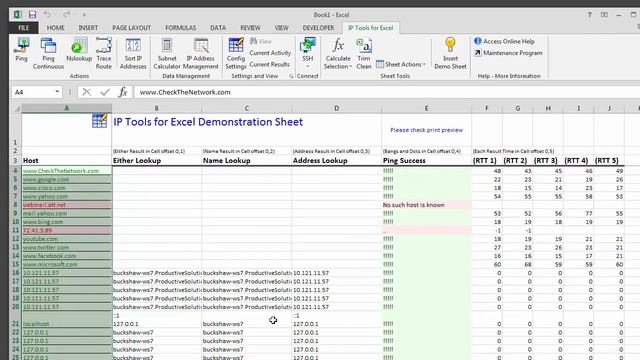Select row 8 header

point(15,205)
